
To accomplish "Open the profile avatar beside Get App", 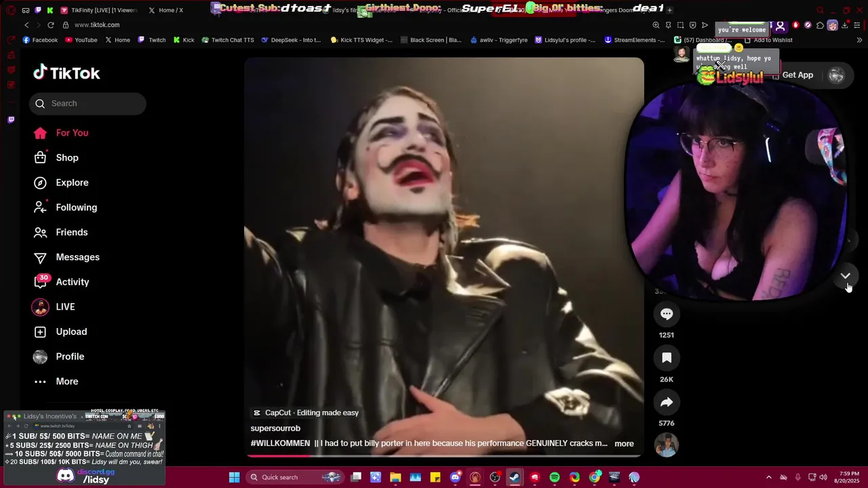I will [x=836, y=75].
